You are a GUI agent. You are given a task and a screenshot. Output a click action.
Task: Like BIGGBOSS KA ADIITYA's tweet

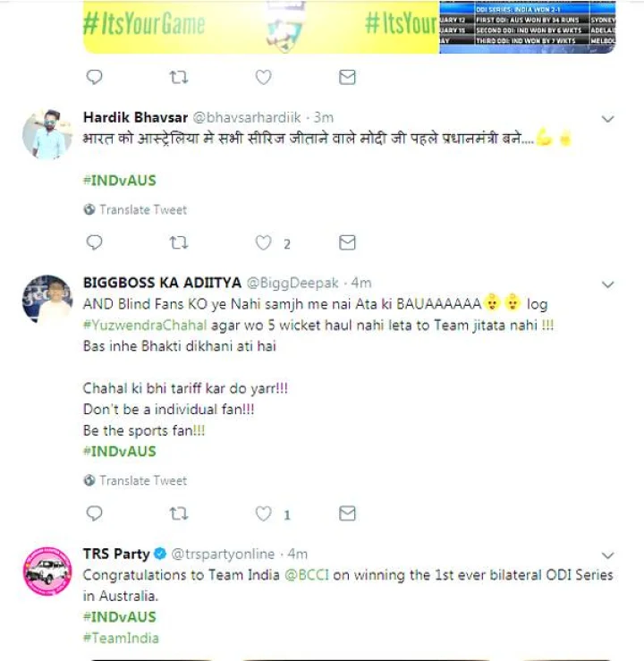tap(263, 513)
